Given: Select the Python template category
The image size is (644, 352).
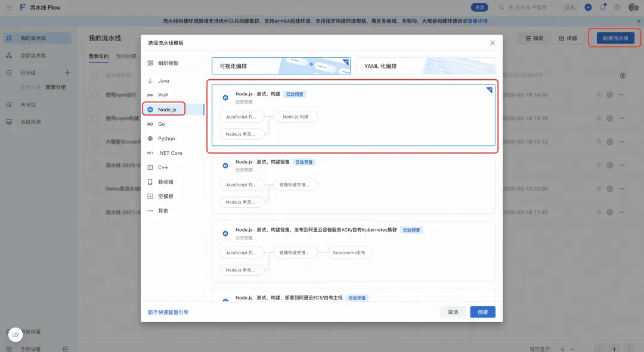Looking at the screenshot, I should pos(166,139).
